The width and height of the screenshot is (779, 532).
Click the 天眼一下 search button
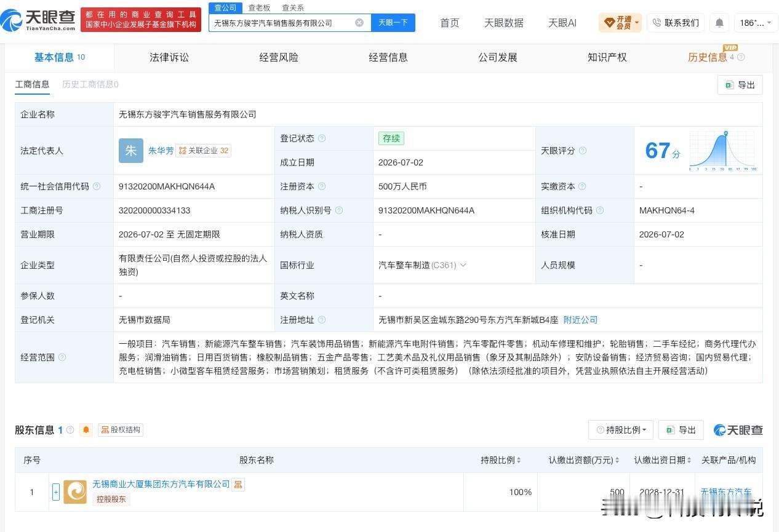click(x=393, y=23)
